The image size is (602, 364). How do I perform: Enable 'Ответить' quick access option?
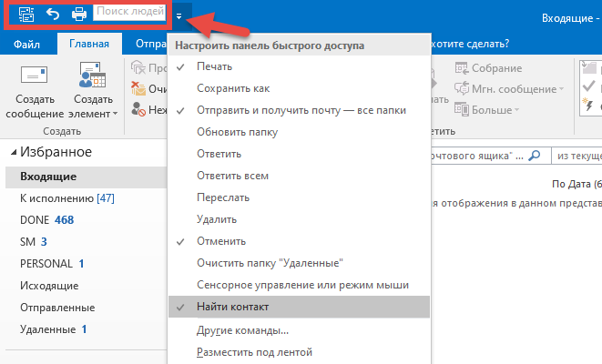tap(299, 154)
